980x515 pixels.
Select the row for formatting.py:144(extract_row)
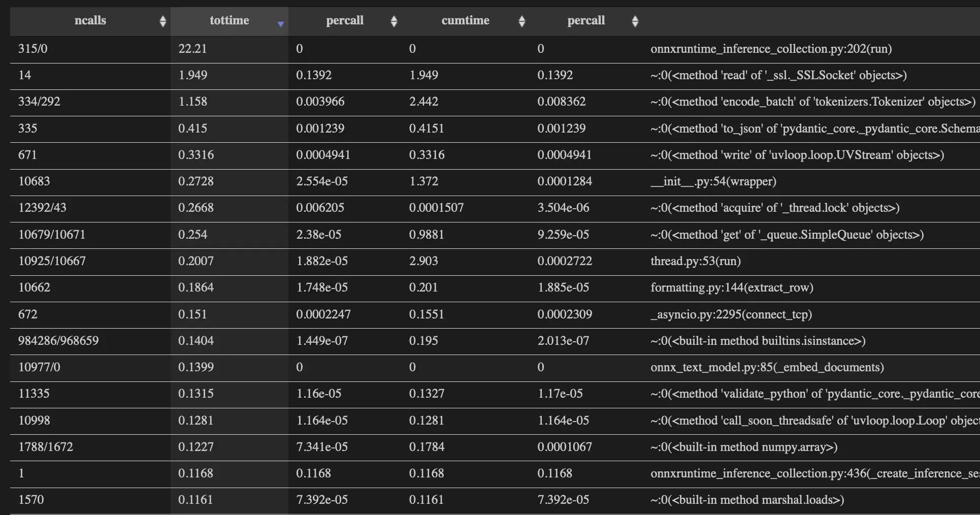[732, 287]
